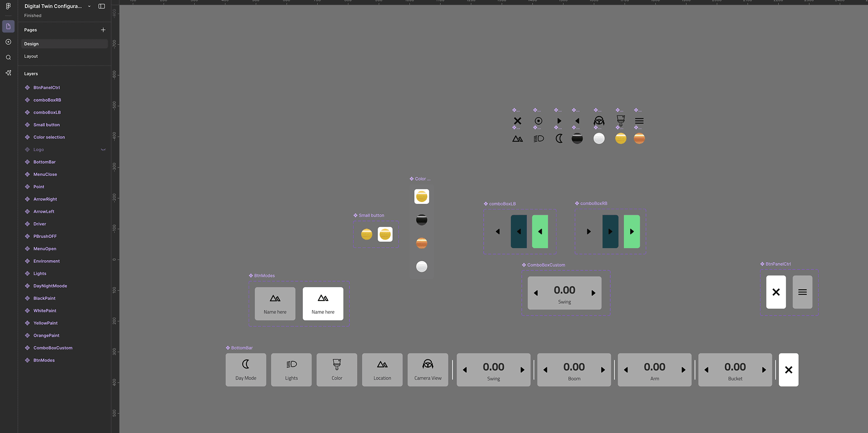Add a new page with the plus button
This screenshot has width=868, height=433.
103,30
